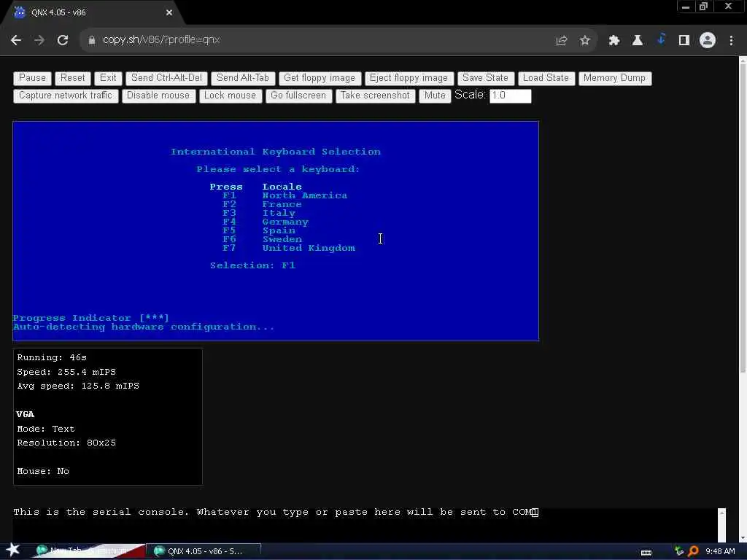Disable mouse in the emulator
The height and width of the screenshot is (560, 747).
[x=158, y=96]
